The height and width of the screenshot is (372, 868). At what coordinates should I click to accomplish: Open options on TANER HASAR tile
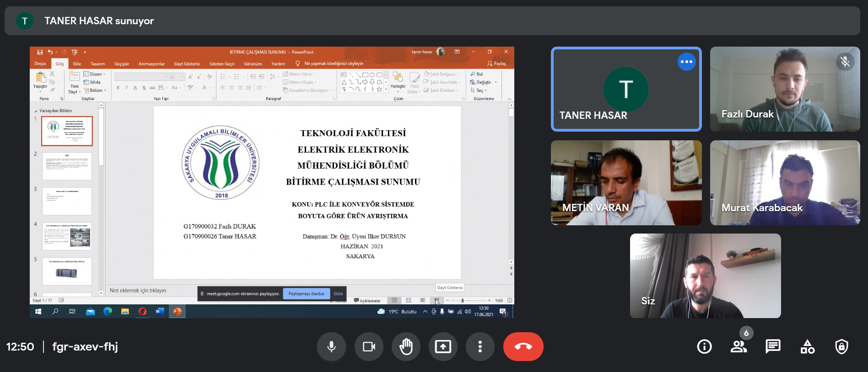pos(686,62)
